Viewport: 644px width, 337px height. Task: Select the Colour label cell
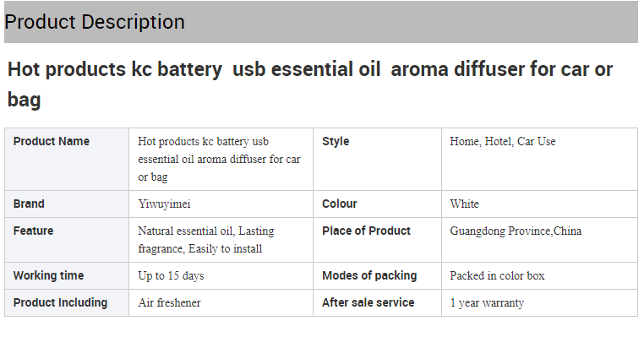point(377,204)
